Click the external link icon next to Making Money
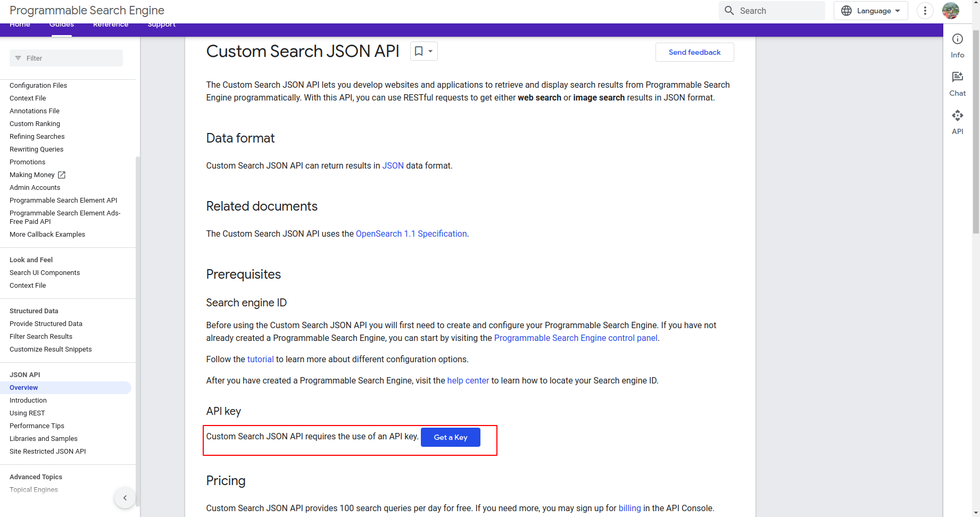Screen dimensions: 980x517 [62, 175]
